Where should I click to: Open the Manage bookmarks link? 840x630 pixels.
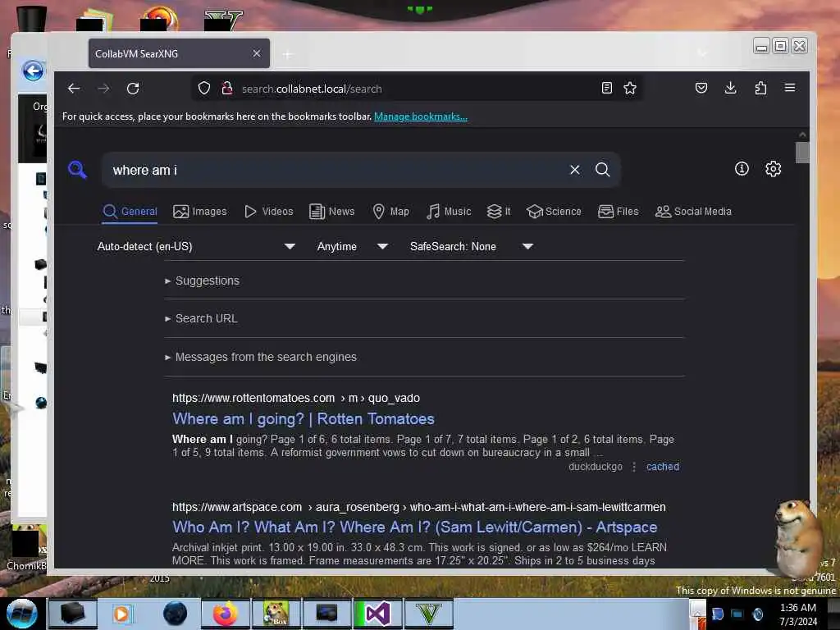click(x=421, y=116)
